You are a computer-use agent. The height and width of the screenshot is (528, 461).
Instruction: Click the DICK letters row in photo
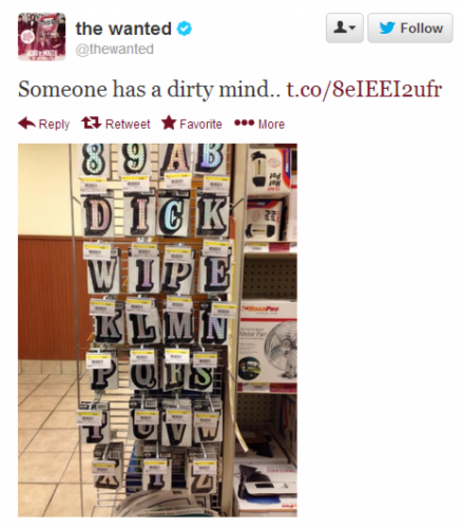[x=155, y=216]
